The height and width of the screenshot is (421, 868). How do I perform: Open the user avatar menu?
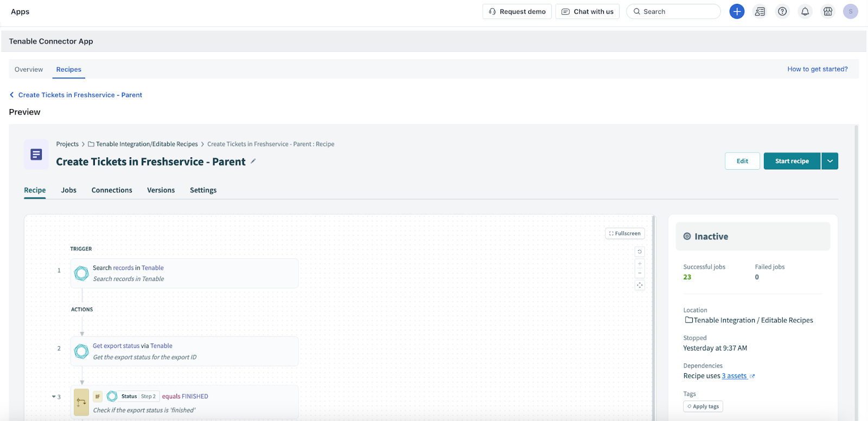click(850, 11)
